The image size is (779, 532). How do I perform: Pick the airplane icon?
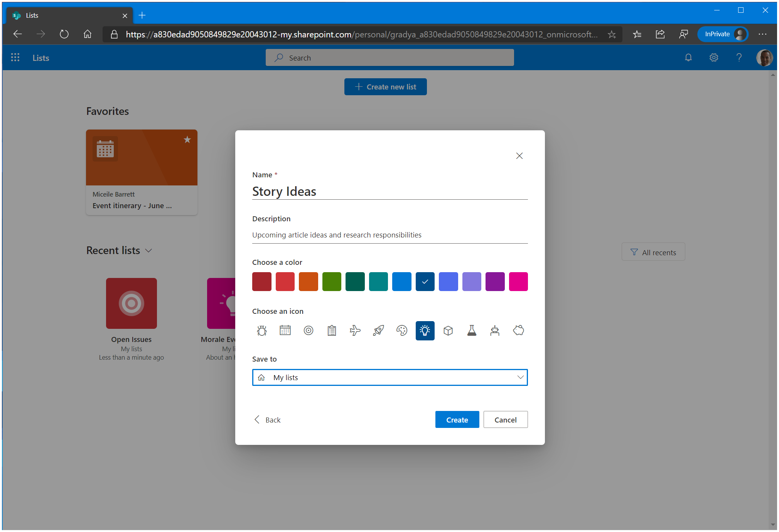355,330
